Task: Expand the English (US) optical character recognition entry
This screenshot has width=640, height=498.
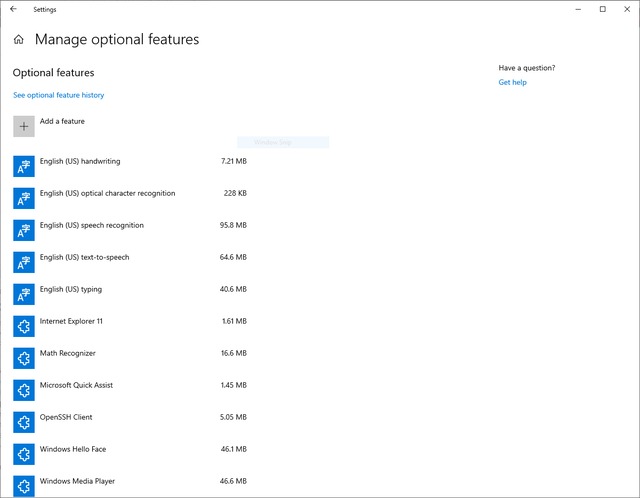Action: 107,193
